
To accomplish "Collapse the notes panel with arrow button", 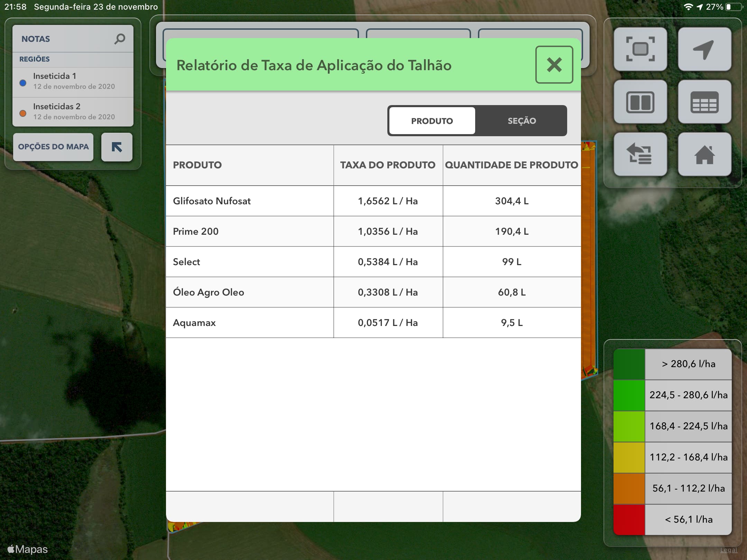I will pyautogui.click(x=117, y=147).
